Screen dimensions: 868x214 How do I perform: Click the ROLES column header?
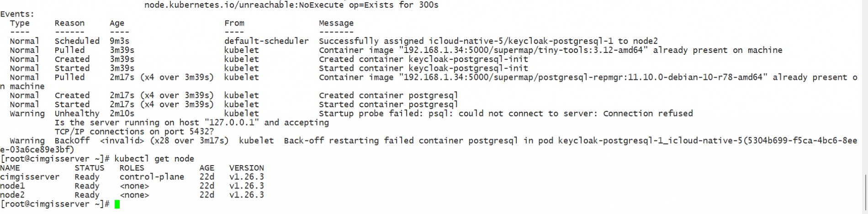pos(132,168)
